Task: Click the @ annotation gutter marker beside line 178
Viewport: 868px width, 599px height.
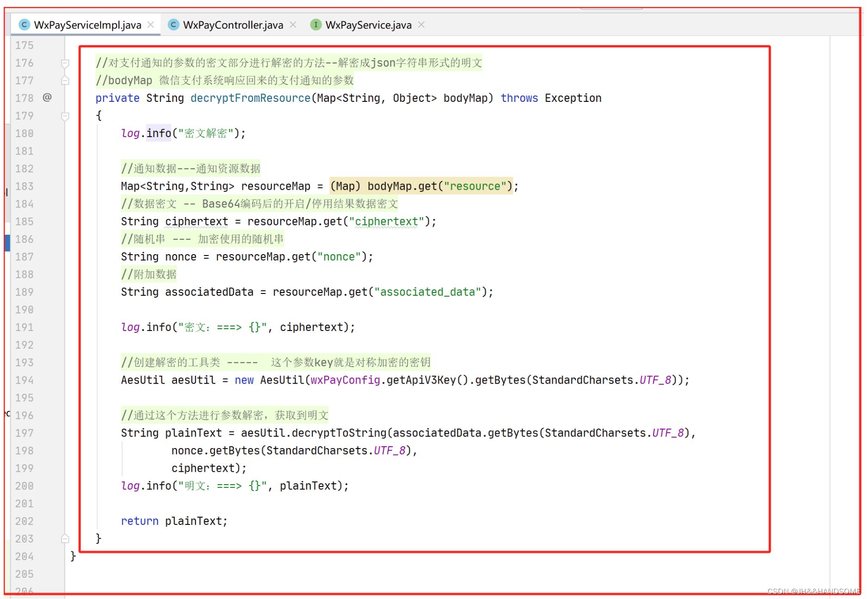Action: (x=47, y=98)
